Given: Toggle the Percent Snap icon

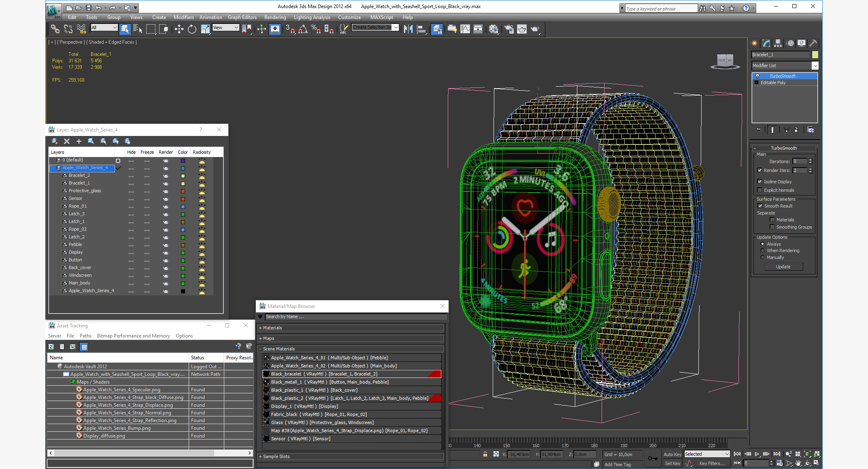Looking at the screenshot, I should pyautogui.click(x=316, y=29).
